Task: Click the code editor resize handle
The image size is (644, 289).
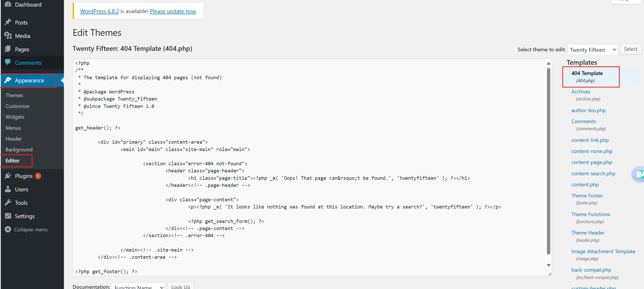Action: click(x=549, y=274)
